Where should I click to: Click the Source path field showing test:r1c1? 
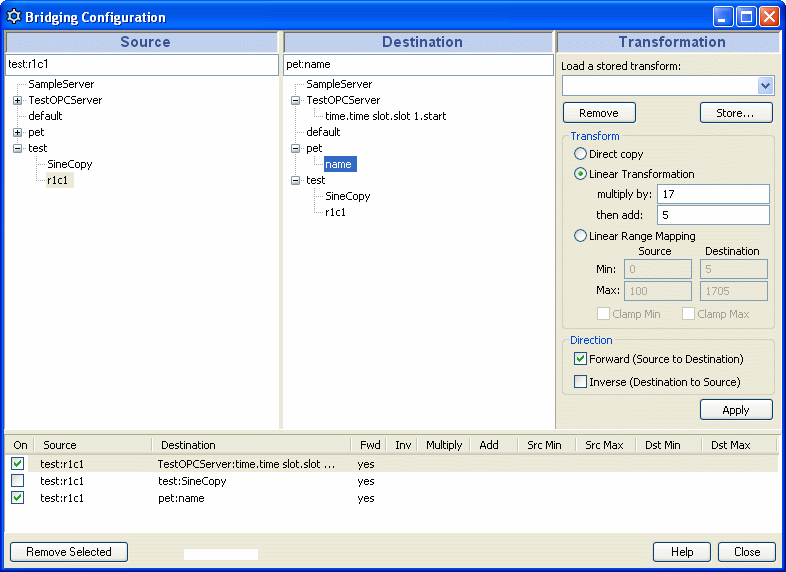pyautogui.click(x=142, y=65)
